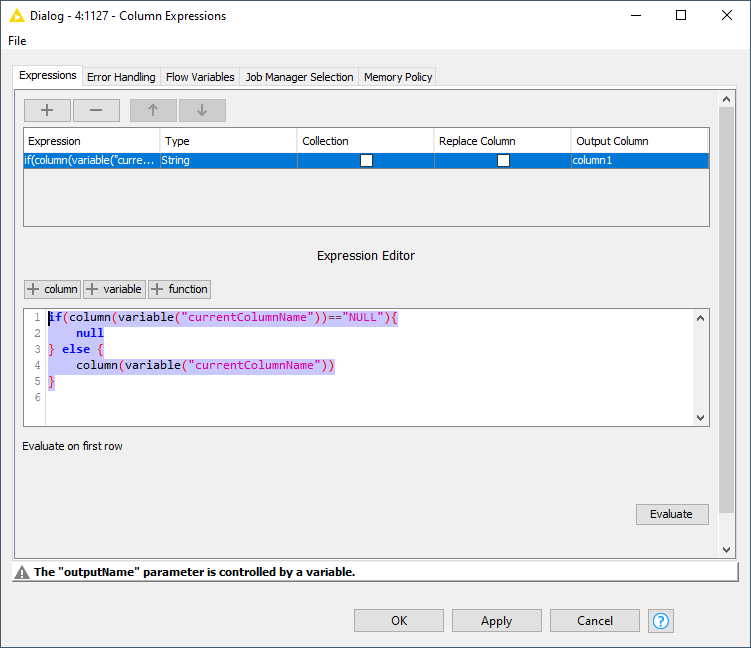Open the File menu
Image resolution: width=751 pixels, height=648 pixels.
pyautogui.click(x=17, y=41)
